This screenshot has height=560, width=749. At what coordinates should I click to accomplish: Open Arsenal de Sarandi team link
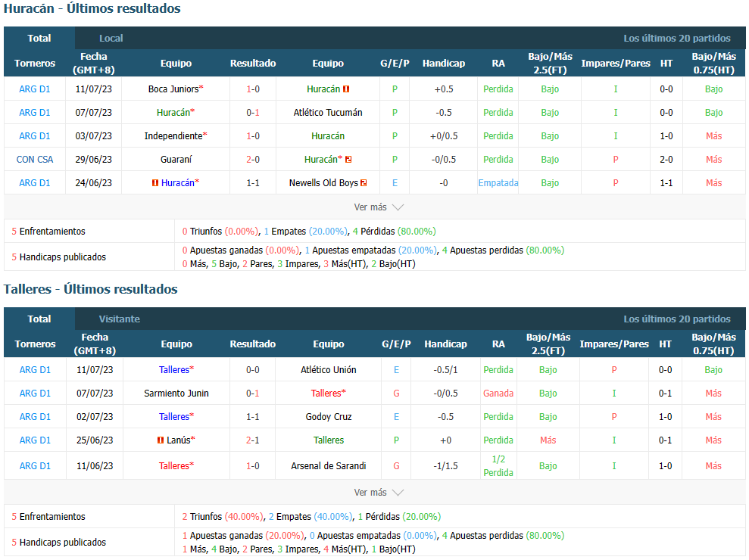[328, 466]
